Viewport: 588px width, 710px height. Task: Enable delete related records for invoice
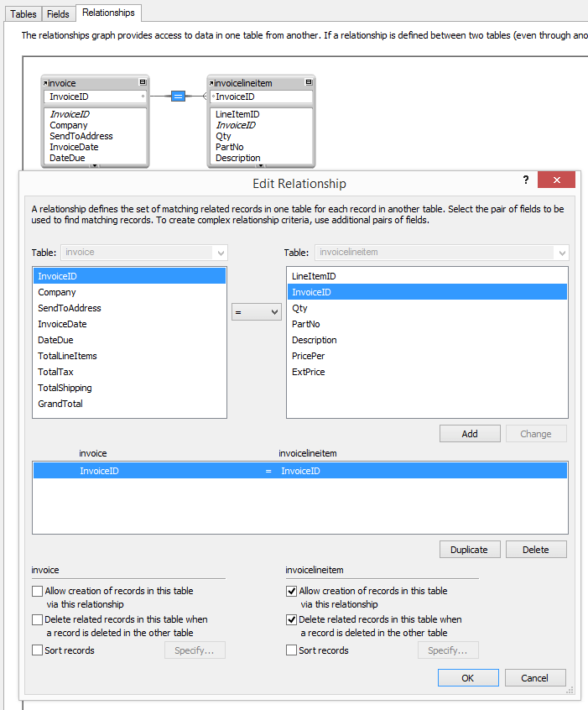(37, 619)
